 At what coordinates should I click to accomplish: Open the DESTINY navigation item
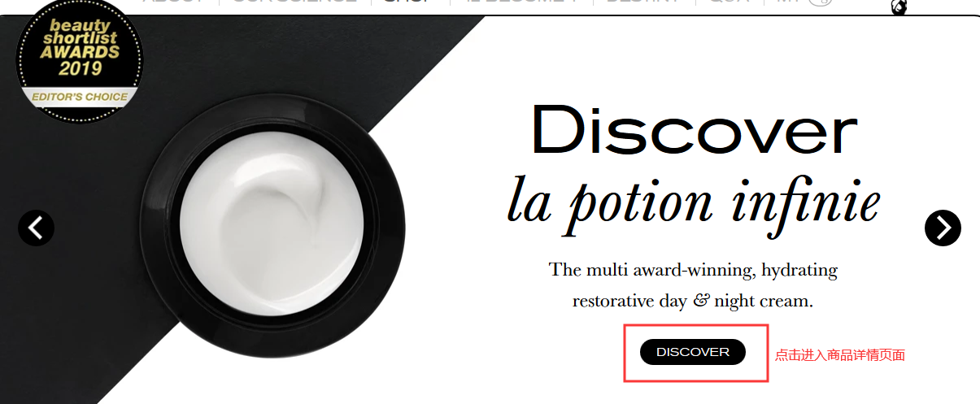[x=644, y=2]
